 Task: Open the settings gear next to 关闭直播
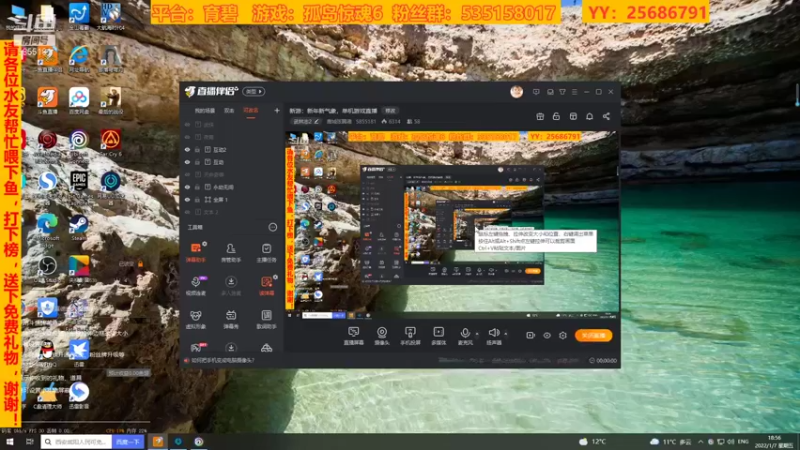click(x=563, y=335)
